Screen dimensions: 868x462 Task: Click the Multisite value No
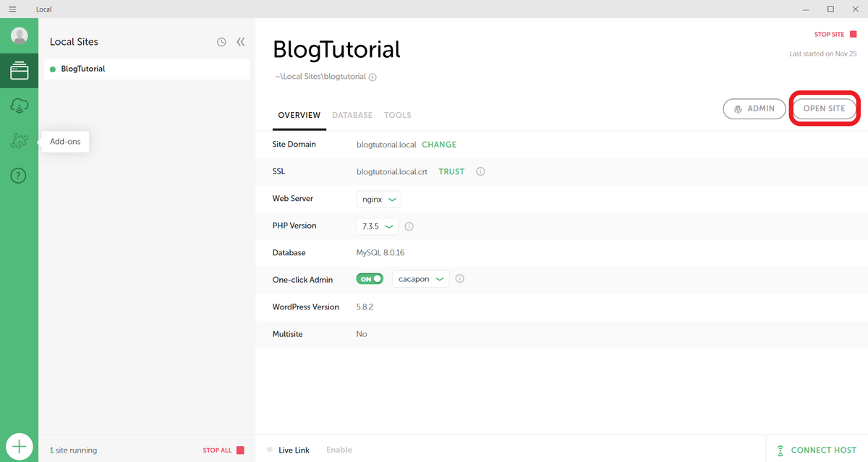(x=362, y=334)
